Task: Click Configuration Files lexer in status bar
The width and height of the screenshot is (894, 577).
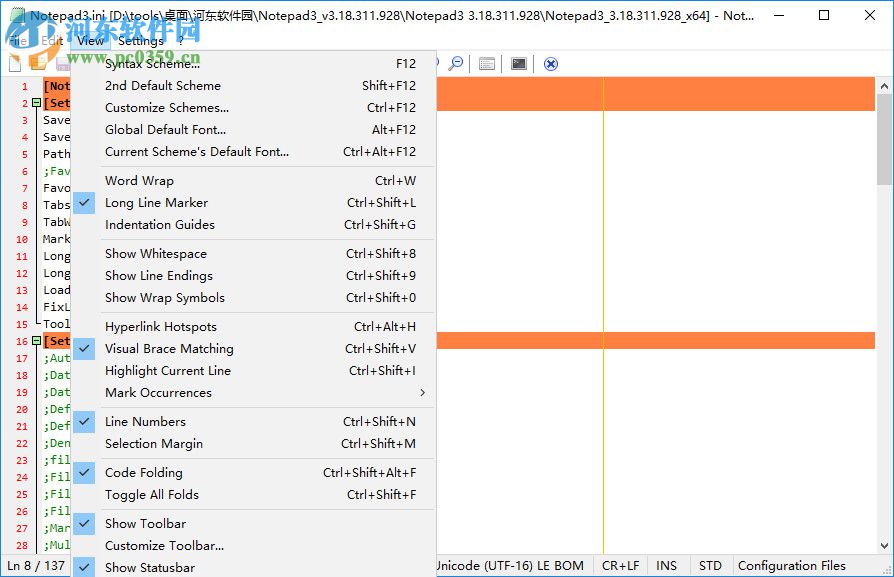Action: pyautogui.click(x=792, y=566)
